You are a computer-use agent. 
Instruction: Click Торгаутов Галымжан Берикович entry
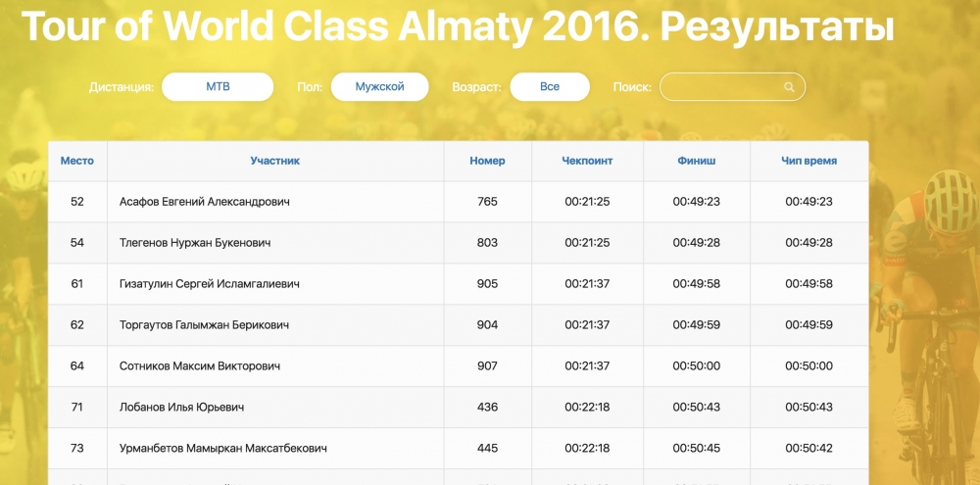pyautogui.click(x=204, y=325)
